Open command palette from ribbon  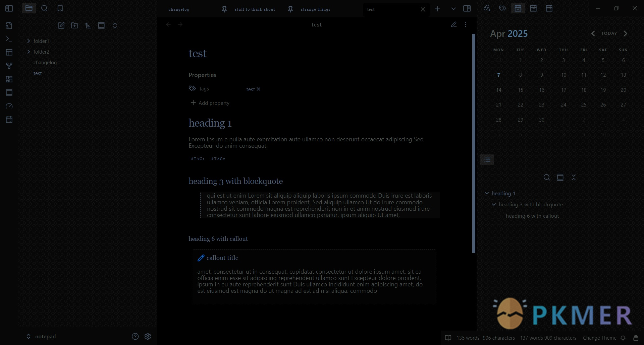click(9, 39)
